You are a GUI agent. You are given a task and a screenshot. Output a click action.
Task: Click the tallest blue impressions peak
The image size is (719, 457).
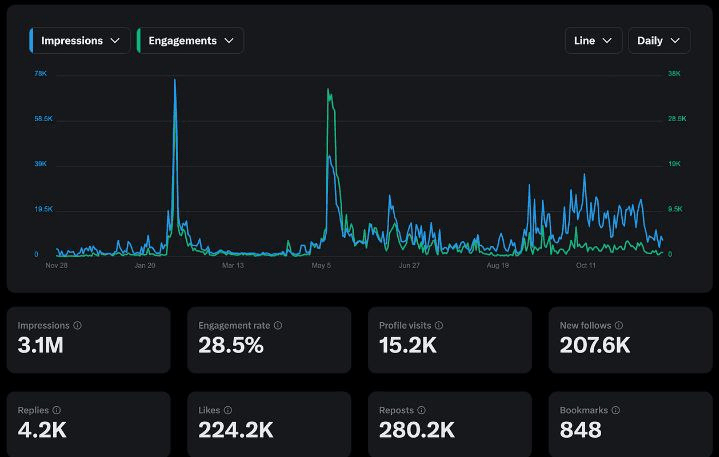click(x=175, y=80)
